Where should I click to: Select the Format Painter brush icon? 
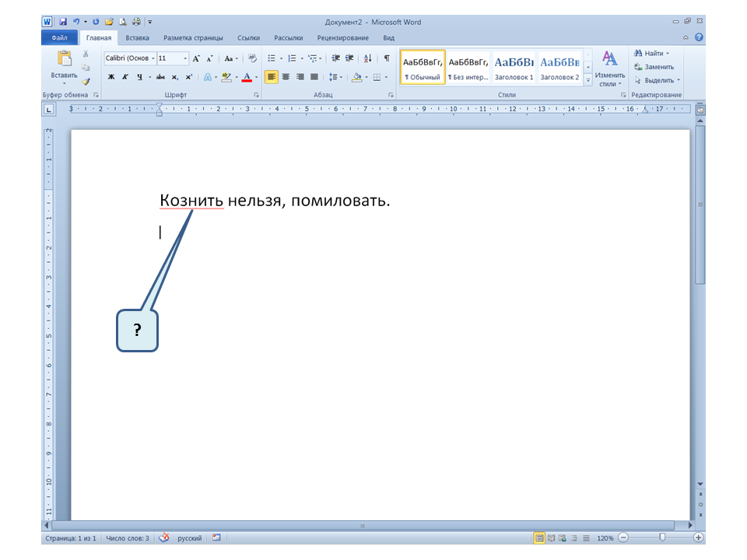pyautogui.click(x=86, y=80)
